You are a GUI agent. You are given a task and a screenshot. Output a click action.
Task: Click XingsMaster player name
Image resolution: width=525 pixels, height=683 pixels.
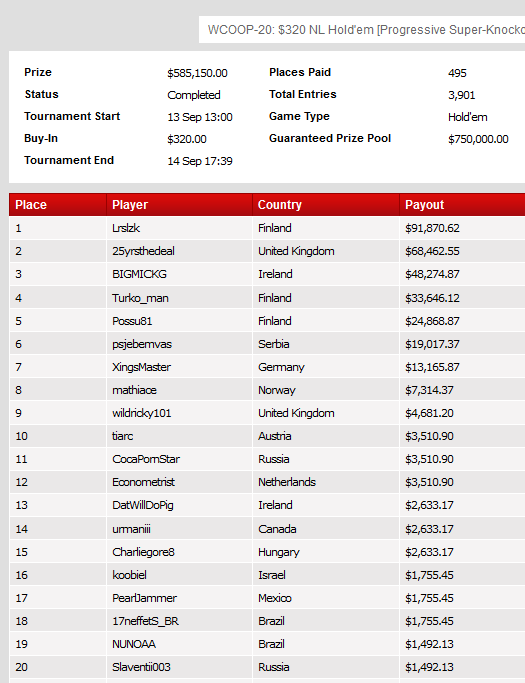(141, 367)
